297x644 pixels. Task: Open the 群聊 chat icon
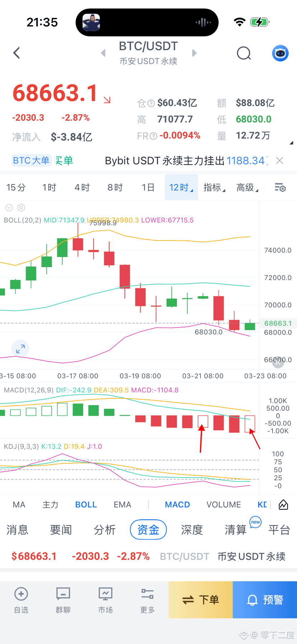[x=63, y=594]
